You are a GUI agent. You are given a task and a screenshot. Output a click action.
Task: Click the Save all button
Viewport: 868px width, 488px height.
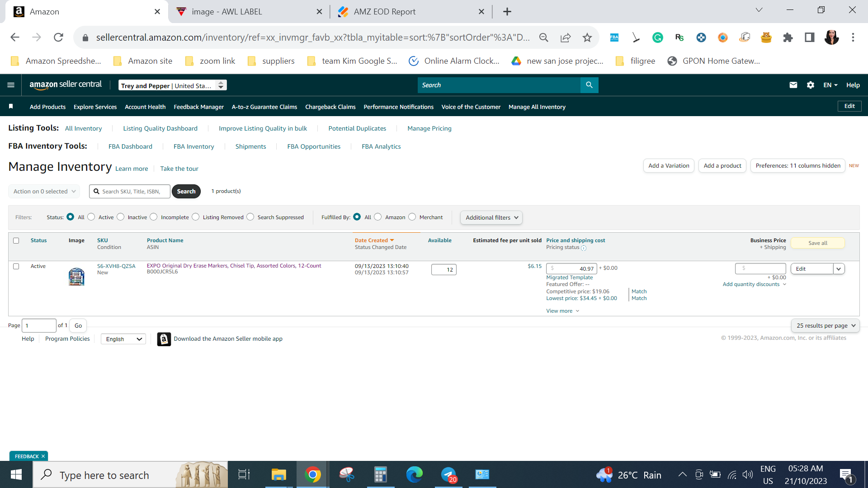pos(818,243)
